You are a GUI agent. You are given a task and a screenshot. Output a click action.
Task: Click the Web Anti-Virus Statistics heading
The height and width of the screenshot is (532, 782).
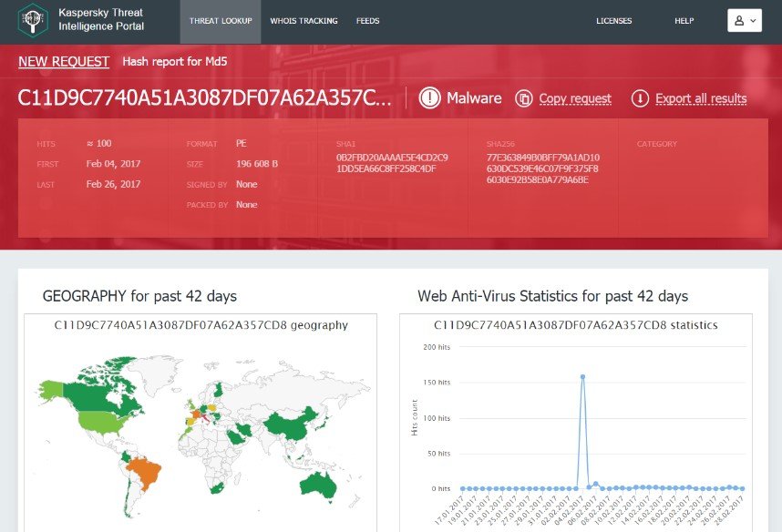point(552,296)
